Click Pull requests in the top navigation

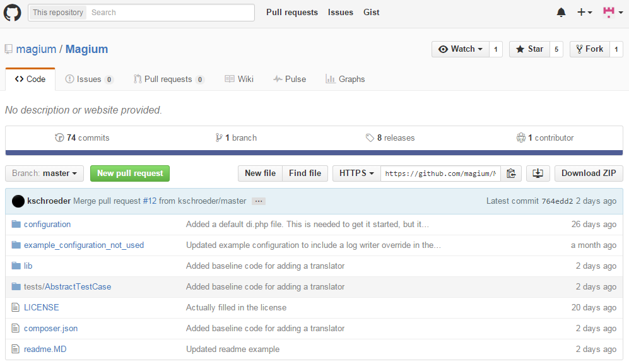click(x=292, y=13)
